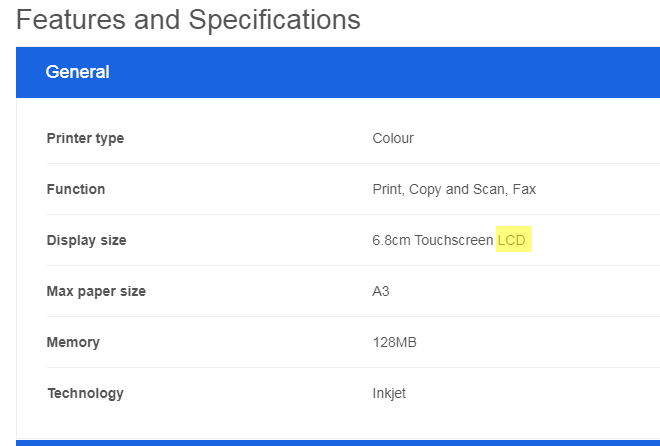The height and width of the screenshot is (446, 660).
Task: Select the Memory row label
Action: click(73, 342)
